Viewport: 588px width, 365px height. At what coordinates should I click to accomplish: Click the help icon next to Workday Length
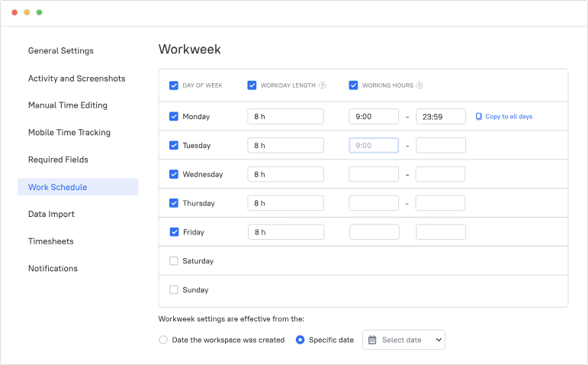[x=323, y=86]
